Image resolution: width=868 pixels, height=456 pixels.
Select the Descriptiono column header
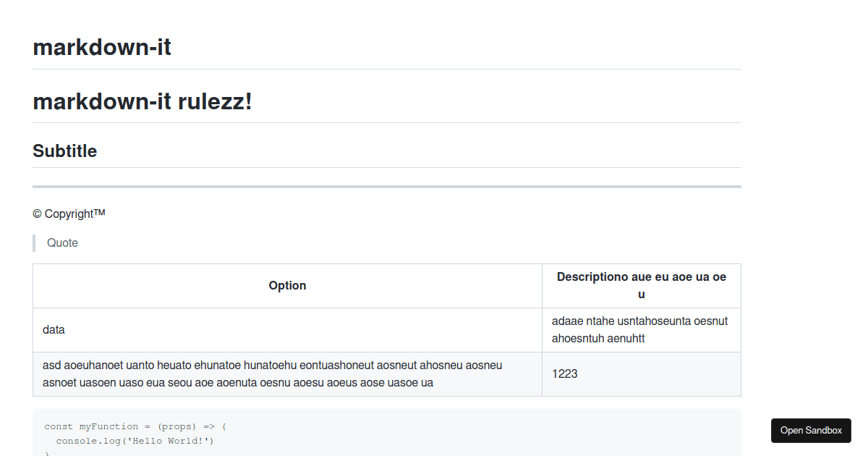(641, 285)
